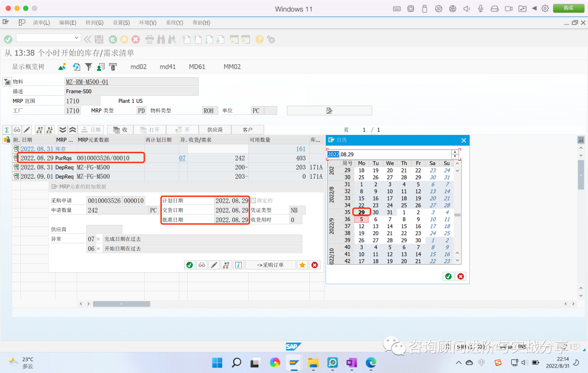Image resolution: width=588 pixels, height=373 pixels.
Task: Click the 收 receipts button
Action: (120, 130)
